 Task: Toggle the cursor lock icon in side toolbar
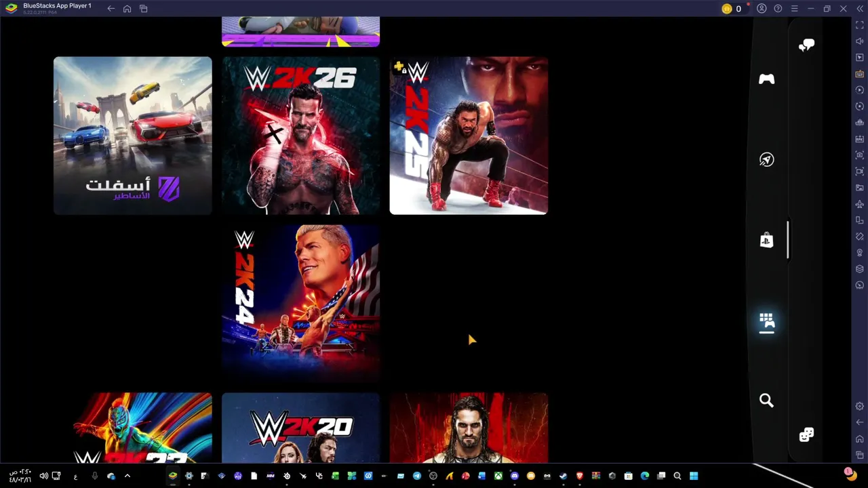click(x=860, y=58)
